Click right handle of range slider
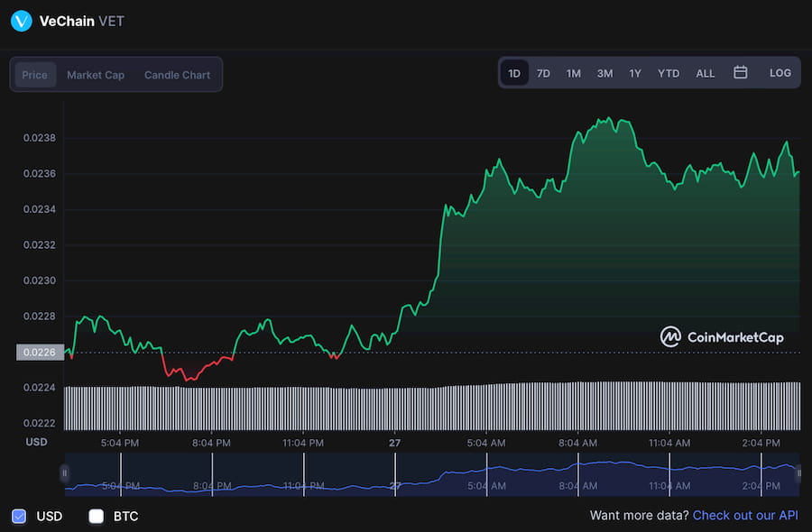This screenshot has width=812, height=532. pos(798,472)
